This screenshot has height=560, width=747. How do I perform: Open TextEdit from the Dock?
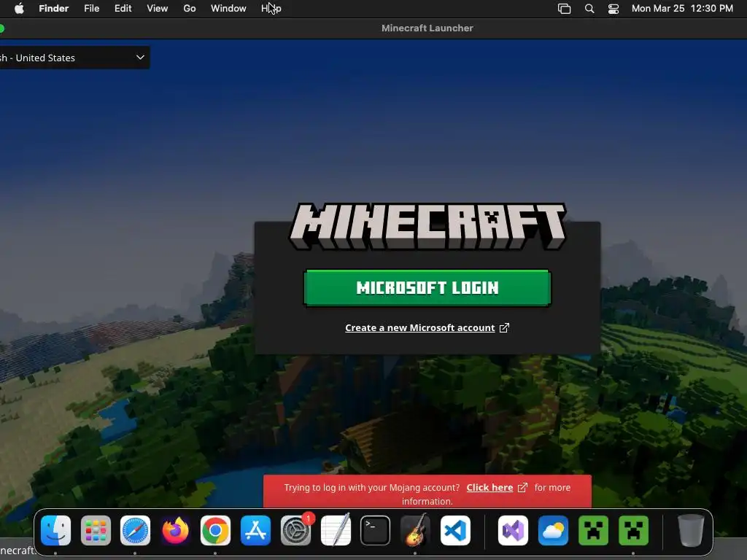click(336, 530)
